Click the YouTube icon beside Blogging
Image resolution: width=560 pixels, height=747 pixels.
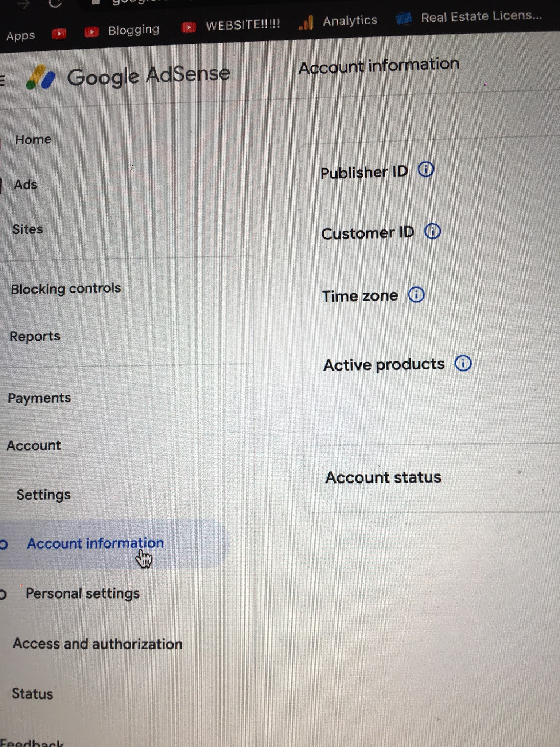pyautogui.click(x=92, y=32)
